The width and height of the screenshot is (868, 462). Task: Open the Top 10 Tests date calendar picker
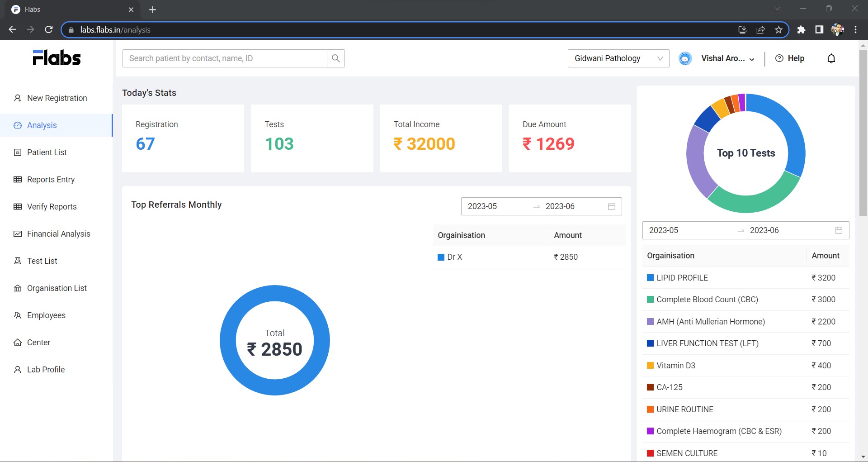pos(839,230)
